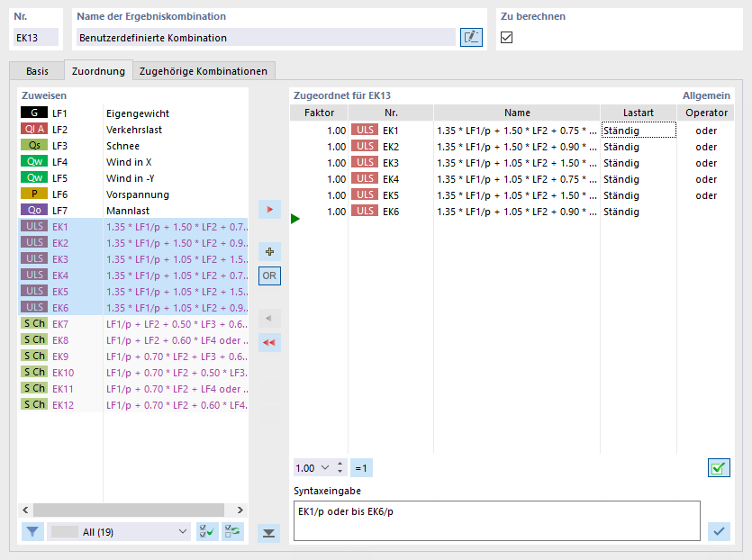Screen dimensions: 752x560
Task: Click the 'oder' operator cell for EK2
Action: pyautogui.click(x=706, y=147)
